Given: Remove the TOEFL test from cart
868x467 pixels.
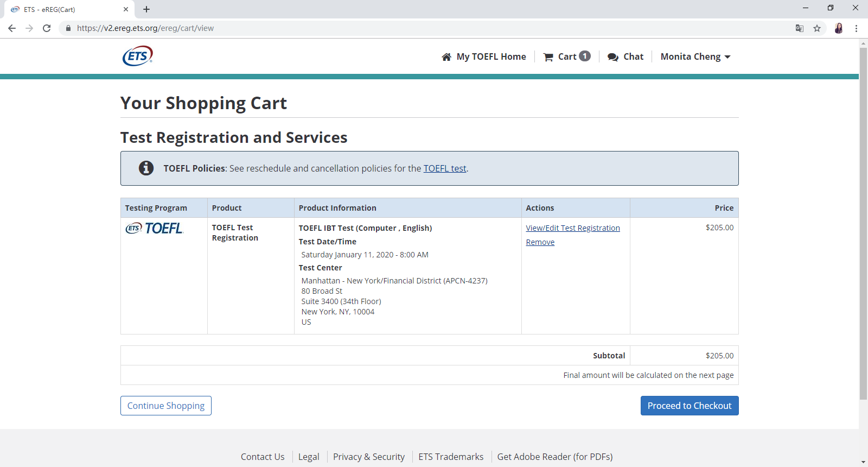Looking at the screenshot, I should click(x=540, y=242).
